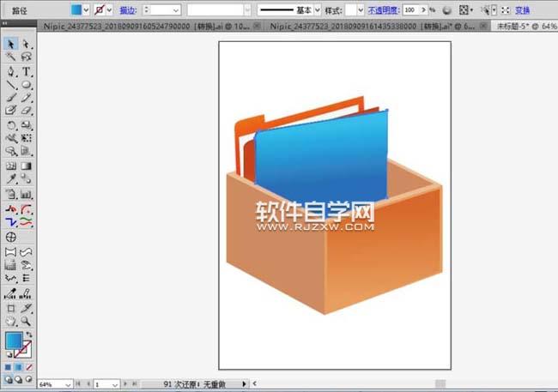Open the stroke color dropdown in control bar
This screenshot has height=392, width=558.
point(109,10)
